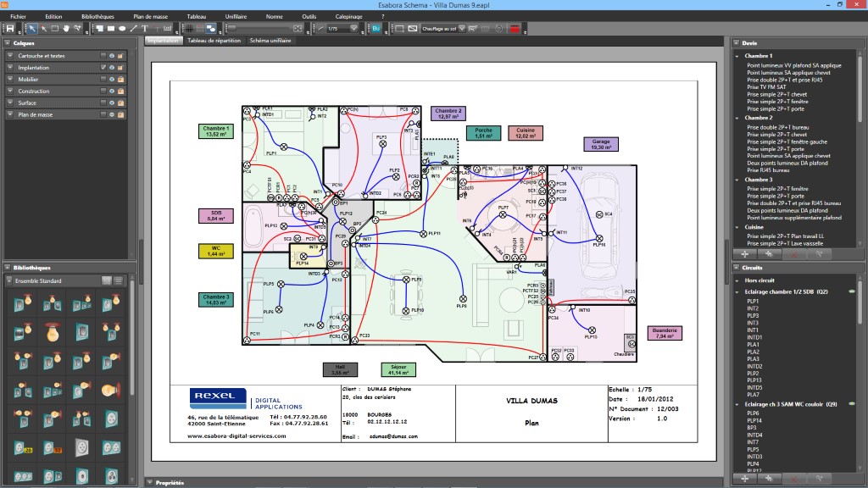This screenshot has width=868, height=488.
Task: Click the Save floppy disk icon
Action: [x=10, y=28]
